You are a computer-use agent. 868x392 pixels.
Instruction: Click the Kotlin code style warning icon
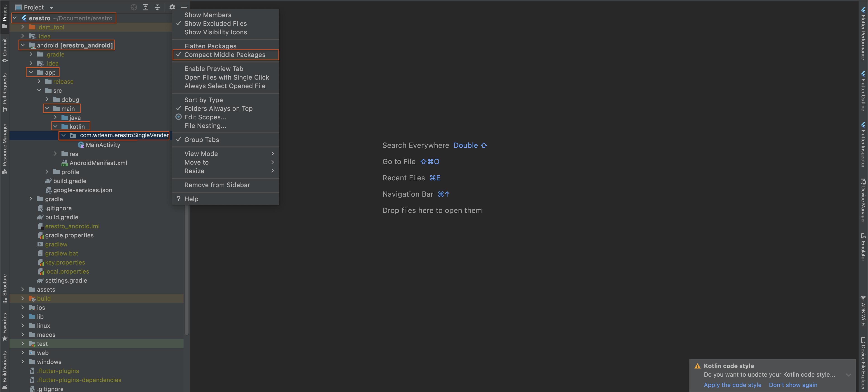698,366
